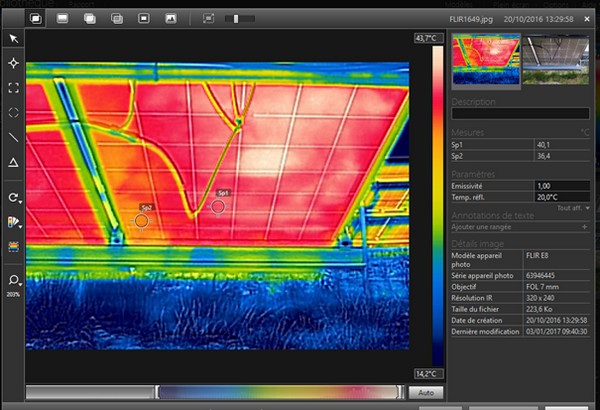Click the Détails image section heading

click(478, 244)
